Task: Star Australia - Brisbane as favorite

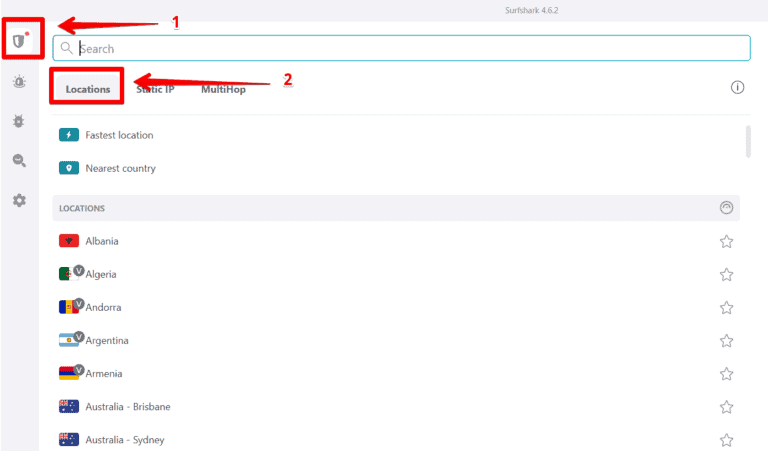Action: coord(727,407)
